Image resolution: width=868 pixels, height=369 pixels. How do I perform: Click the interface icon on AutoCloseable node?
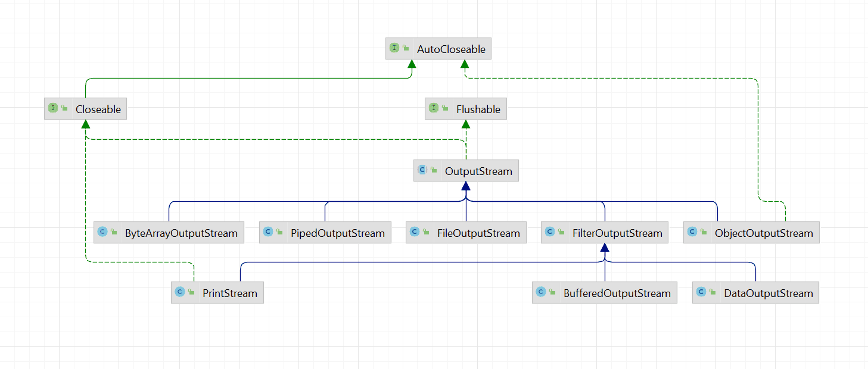tap(394, 49)
